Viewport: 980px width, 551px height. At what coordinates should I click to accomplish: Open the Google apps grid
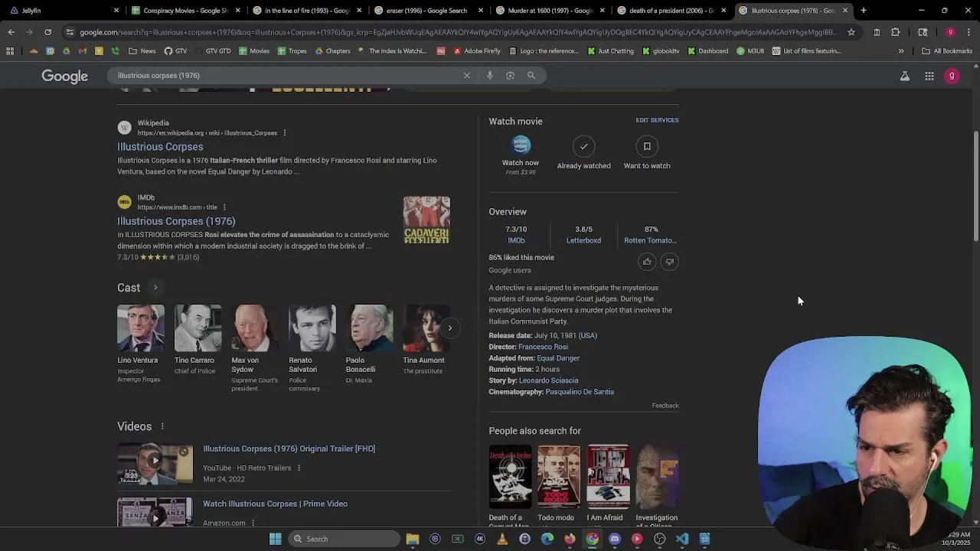(929, 77)
